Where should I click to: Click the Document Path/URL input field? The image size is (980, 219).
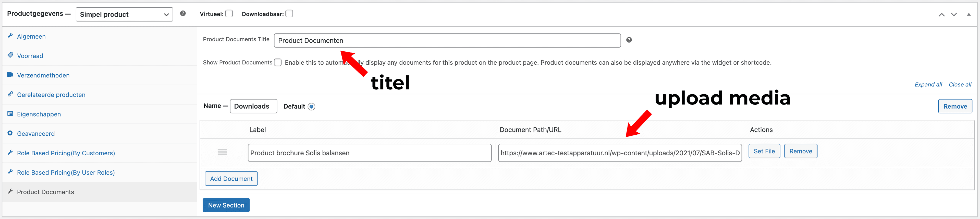(x=620, y=153)
